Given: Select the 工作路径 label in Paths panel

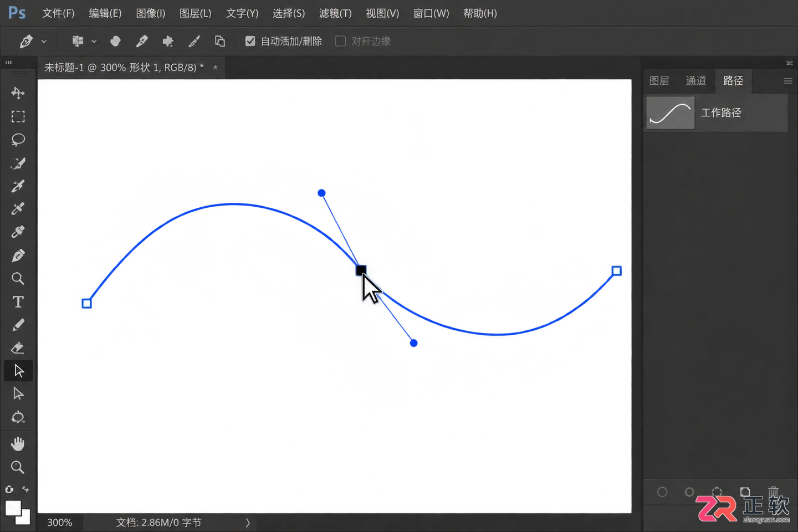Looking at the screenshot, I should tap(721, 112).
